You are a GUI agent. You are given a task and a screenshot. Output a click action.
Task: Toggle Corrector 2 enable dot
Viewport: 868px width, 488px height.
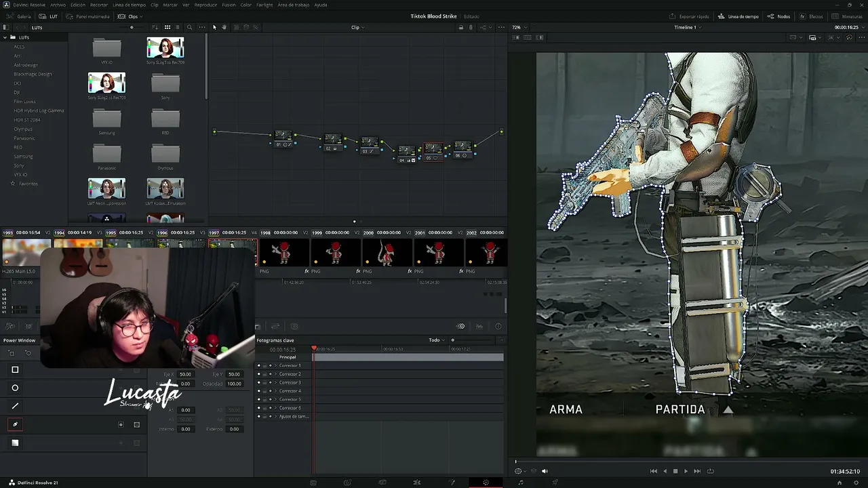point(258,374)
